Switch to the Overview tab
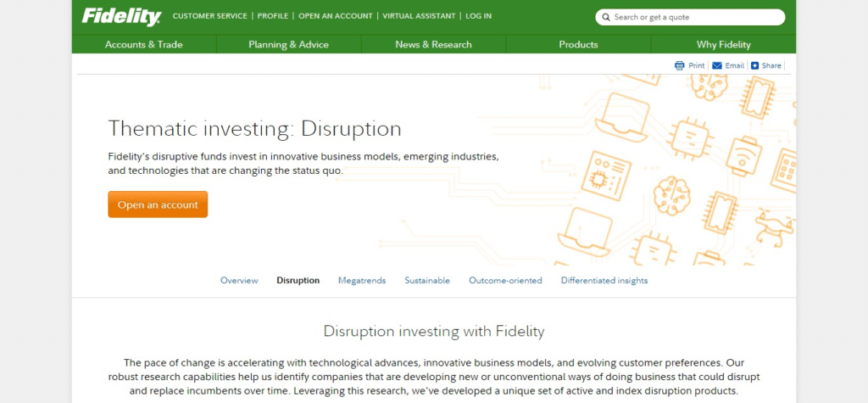This screenshot has width=868, height=403. click(239, 281)
